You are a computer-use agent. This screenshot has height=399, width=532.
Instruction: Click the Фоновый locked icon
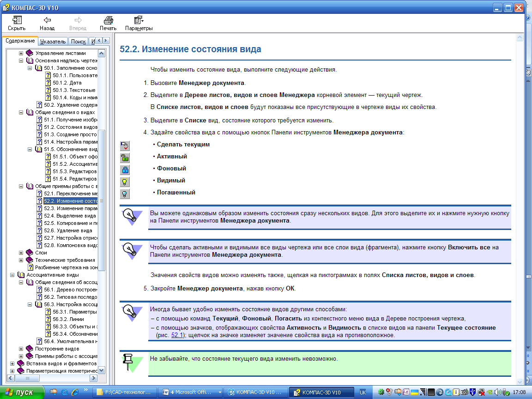pos(125,170)
